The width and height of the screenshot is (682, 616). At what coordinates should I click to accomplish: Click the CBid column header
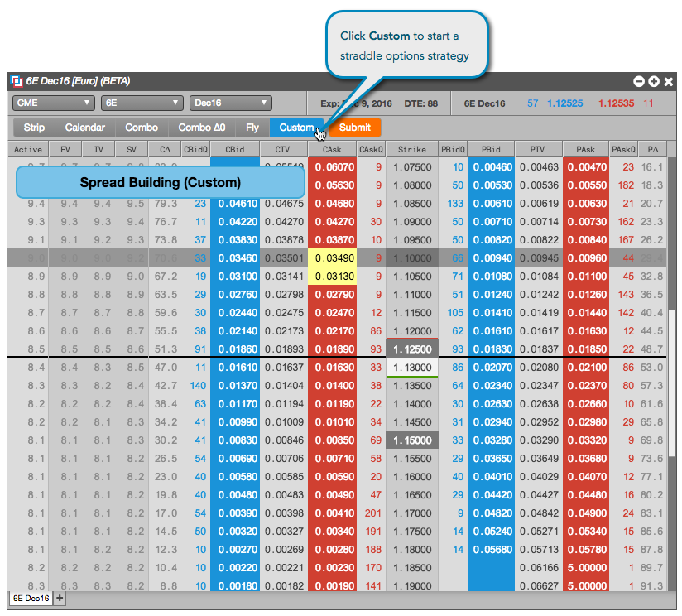click(235, 149)
